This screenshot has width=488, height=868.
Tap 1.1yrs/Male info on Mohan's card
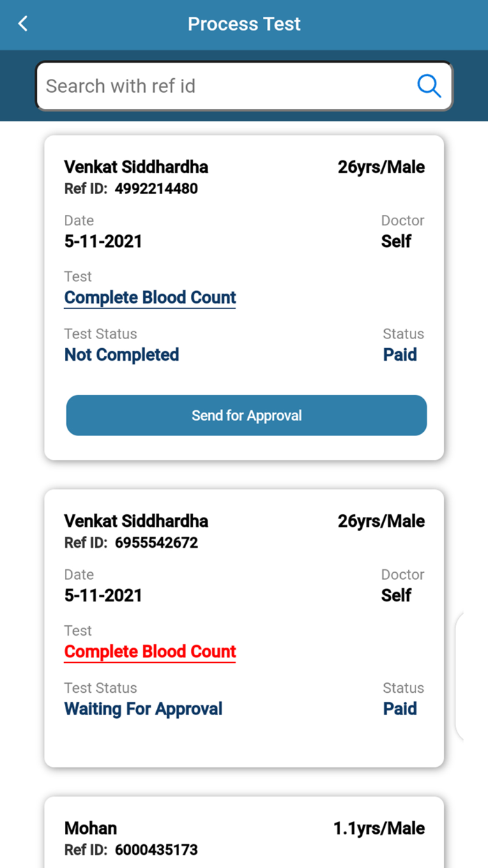click(379, 828)
